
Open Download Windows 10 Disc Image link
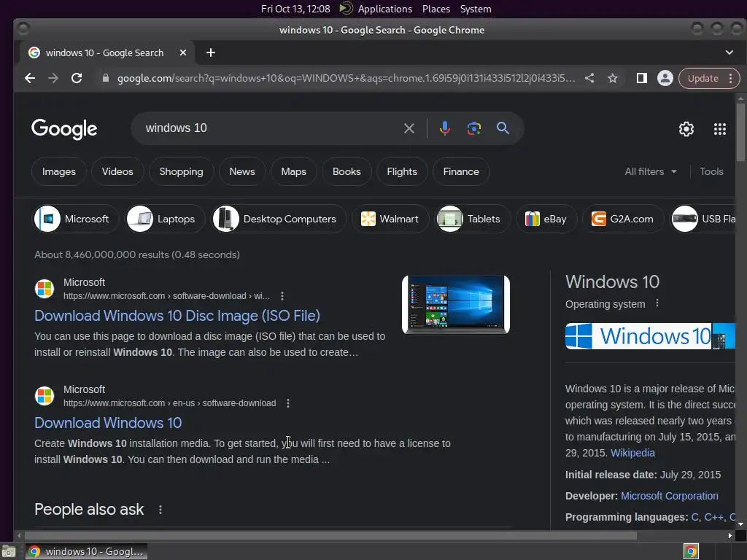(x=177, y=316)
